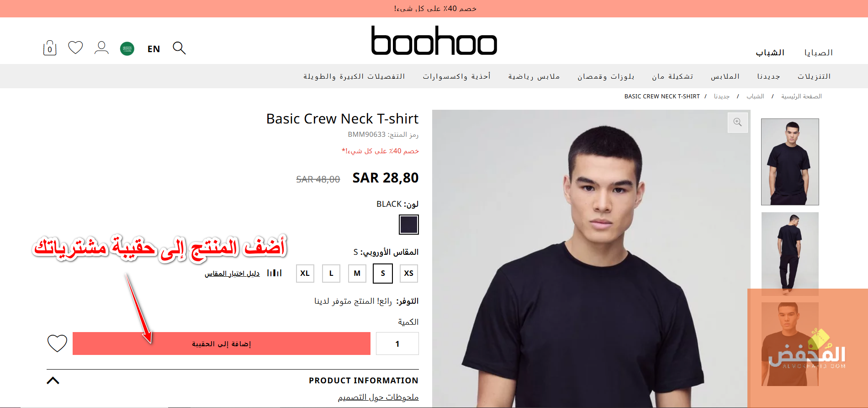This screenshot has height=408, width=868.
Task: Click the quantity input field
Action: point(397,344)
